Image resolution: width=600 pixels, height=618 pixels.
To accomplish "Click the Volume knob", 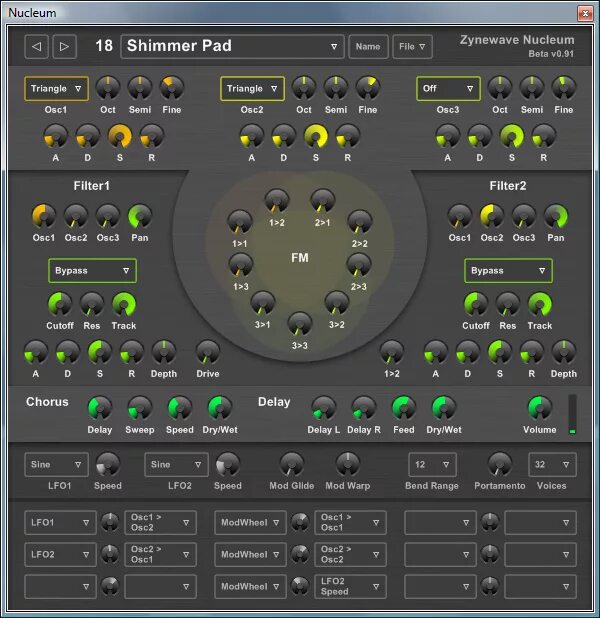I will (x=540, y=408).
